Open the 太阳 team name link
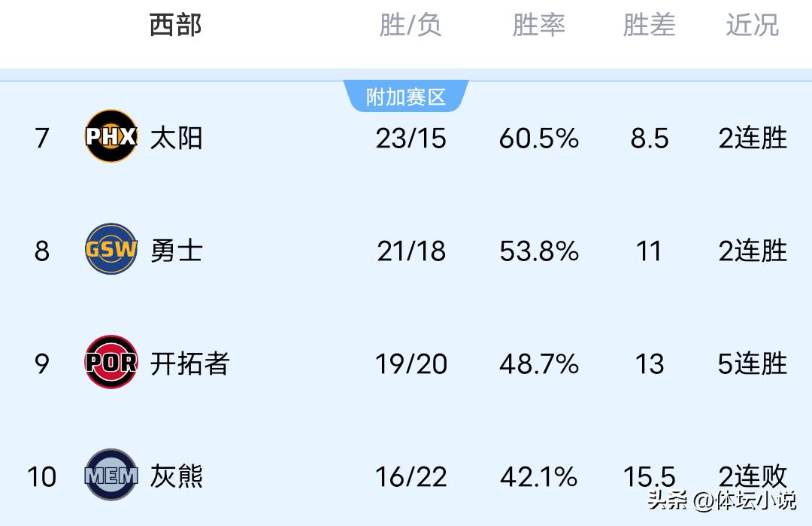Image resolution: width=812 pixels, height=526 pixels. point(177,138)
